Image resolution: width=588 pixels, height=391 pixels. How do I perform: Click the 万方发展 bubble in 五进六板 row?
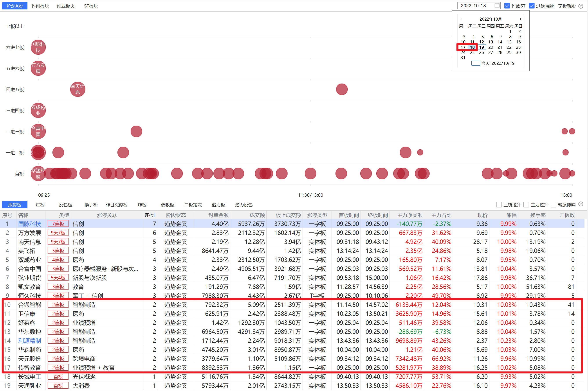(x=38, y=68)
